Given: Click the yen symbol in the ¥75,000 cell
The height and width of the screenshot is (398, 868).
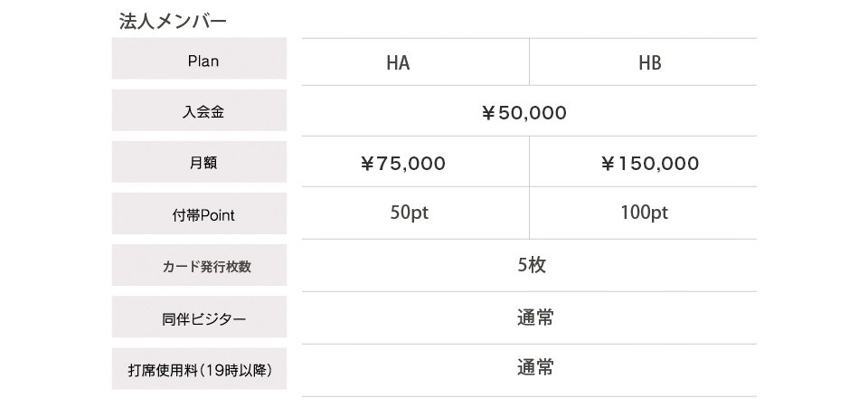Looking at the screenshot, I should (368, 164).
